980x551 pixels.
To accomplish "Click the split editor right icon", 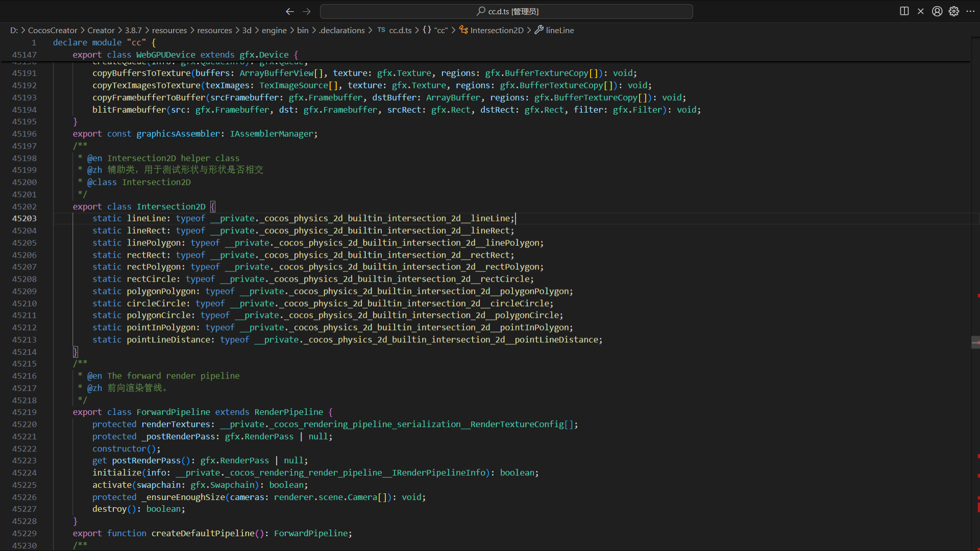I will [x=904, y=11].
